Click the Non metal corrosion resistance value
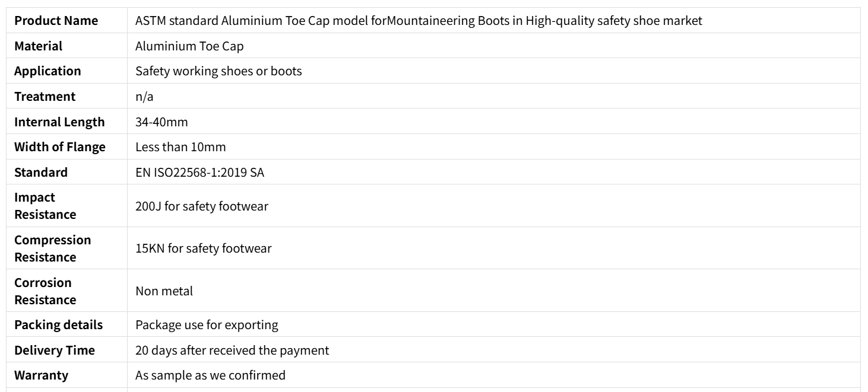The image size is (868, 392). coord(164,291)
